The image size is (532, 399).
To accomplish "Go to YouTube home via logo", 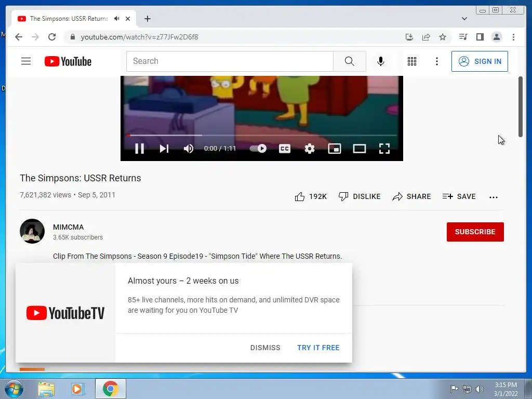I will pyautogui.click(x=68, y=61).
